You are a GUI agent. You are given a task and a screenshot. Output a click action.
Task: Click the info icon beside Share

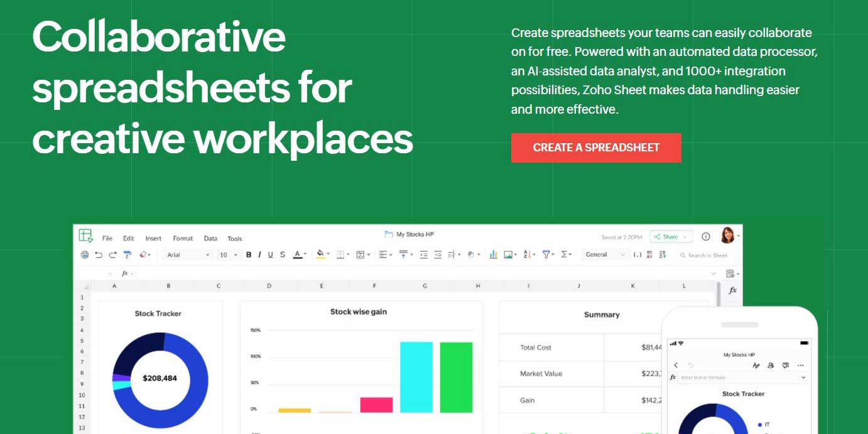tap(705, 237)
